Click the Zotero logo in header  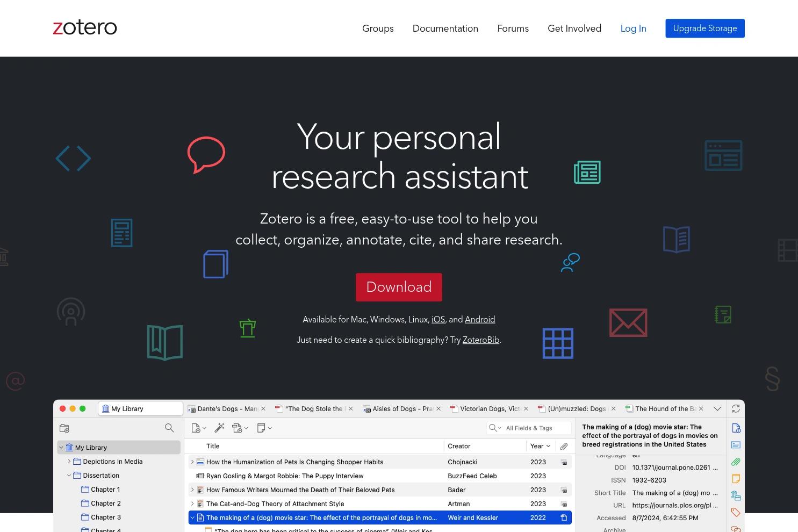[x=85, y=28]
